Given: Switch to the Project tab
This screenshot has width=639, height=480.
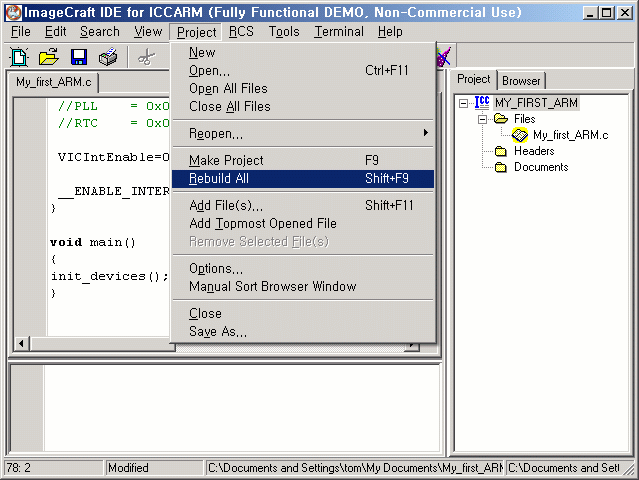Looking at the screenshot, I should pos(474,79).
